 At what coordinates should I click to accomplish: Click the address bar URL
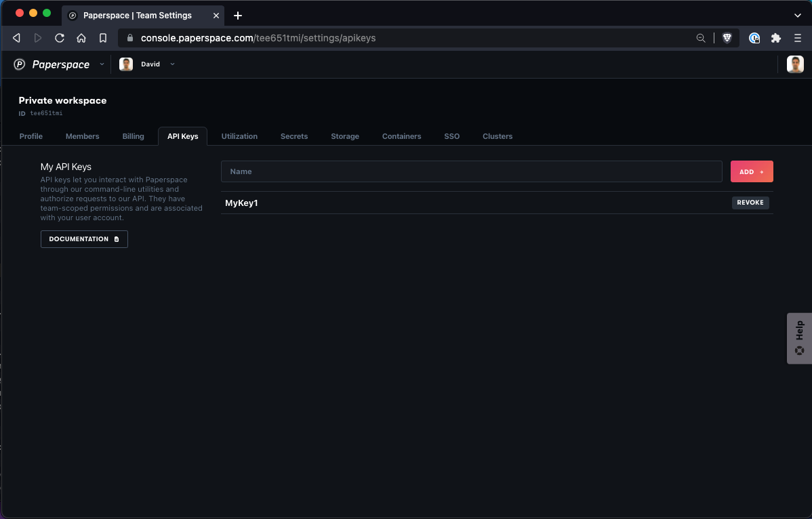click(x=258, y=38)
